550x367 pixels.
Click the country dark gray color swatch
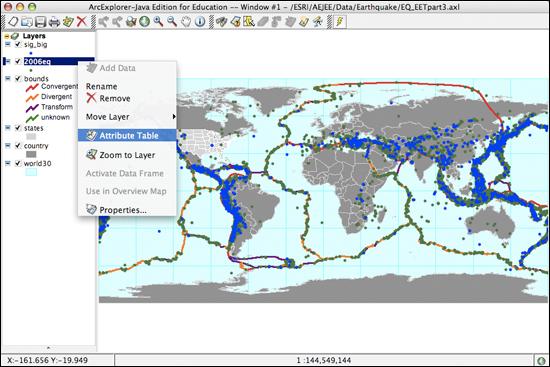coord(31,154)
